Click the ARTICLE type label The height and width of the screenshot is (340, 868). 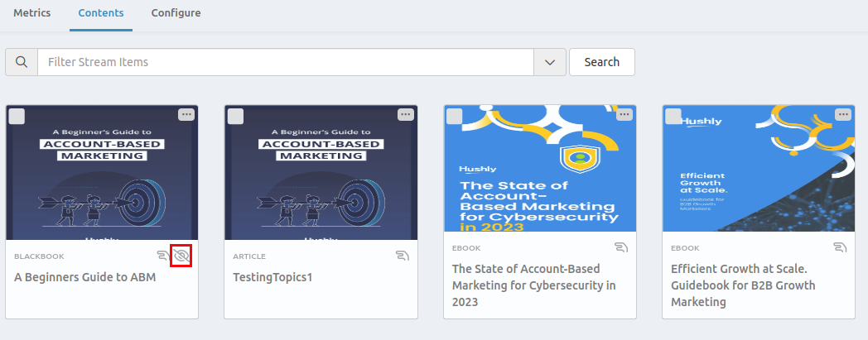point(249,256)
